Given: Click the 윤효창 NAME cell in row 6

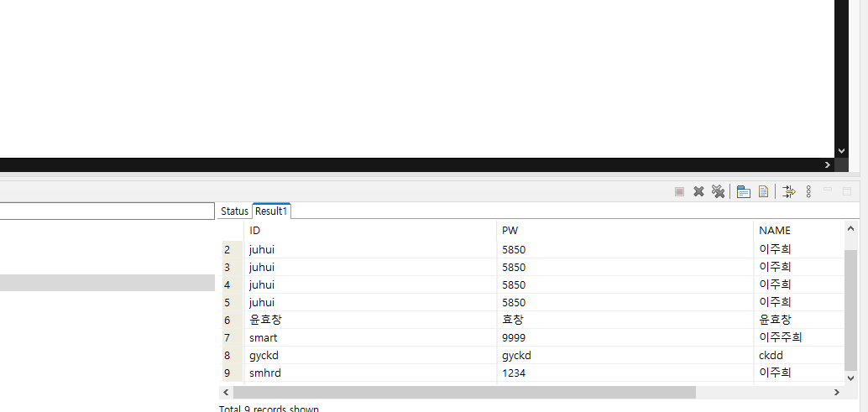Looking at the screenshot, I should (798, 321).
